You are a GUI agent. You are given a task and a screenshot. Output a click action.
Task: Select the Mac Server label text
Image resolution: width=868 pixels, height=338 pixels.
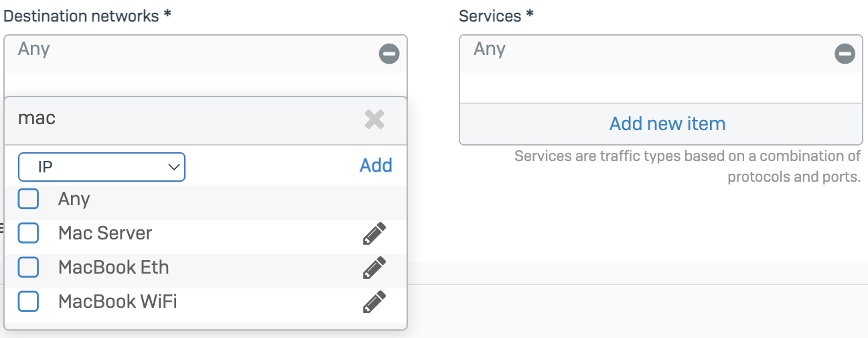105,233
